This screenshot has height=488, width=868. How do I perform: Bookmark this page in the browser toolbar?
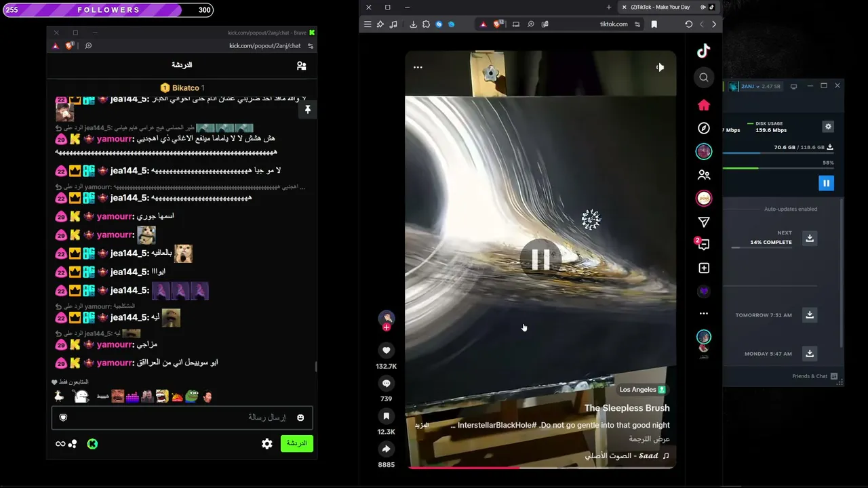tap(654, 24)
